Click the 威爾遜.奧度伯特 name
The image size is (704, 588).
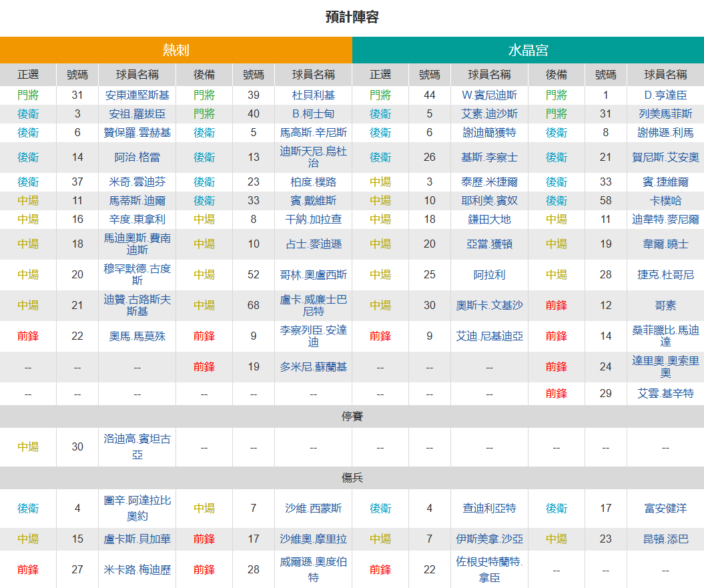tap(314, 569)
